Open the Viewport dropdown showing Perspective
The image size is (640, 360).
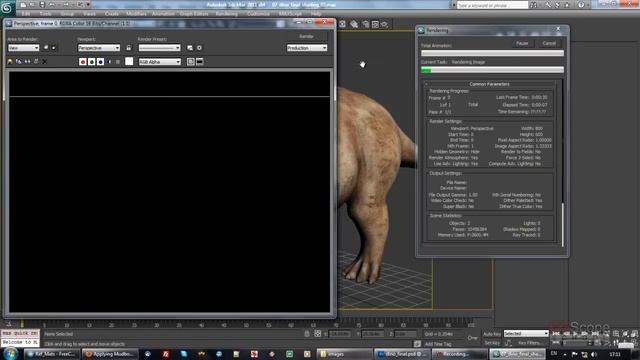[99, 48]
